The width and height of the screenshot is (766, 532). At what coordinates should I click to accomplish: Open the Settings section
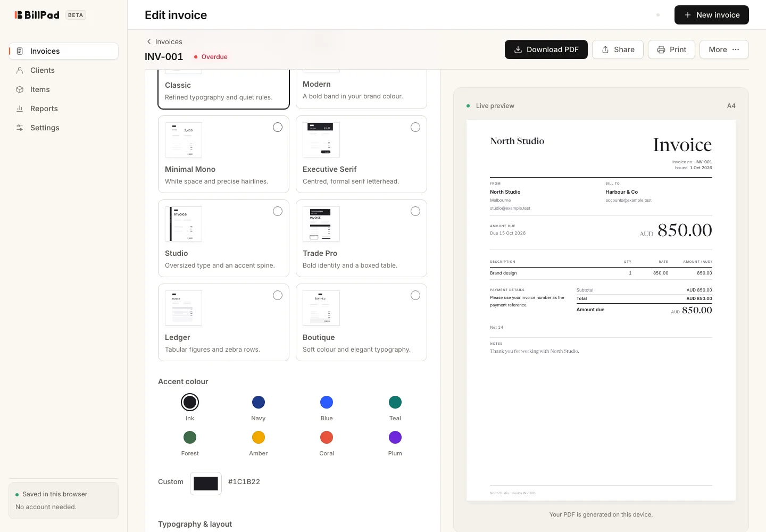64,128
